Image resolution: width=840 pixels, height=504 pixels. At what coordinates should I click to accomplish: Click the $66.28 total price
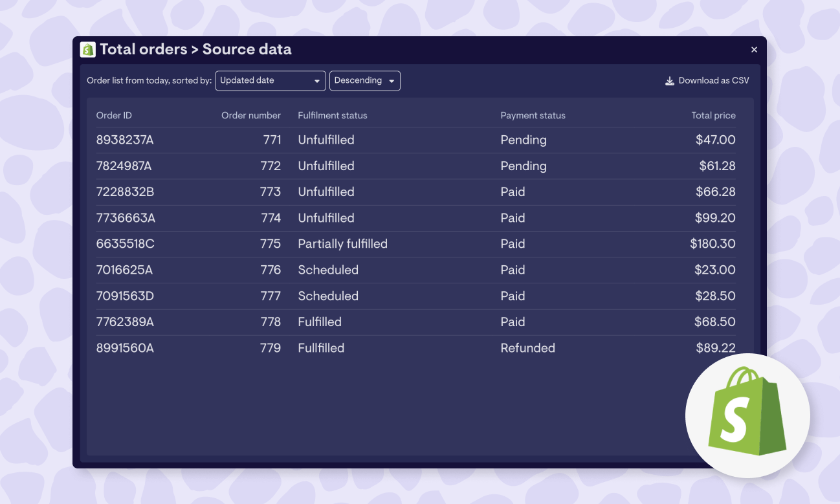coord(716,192)
